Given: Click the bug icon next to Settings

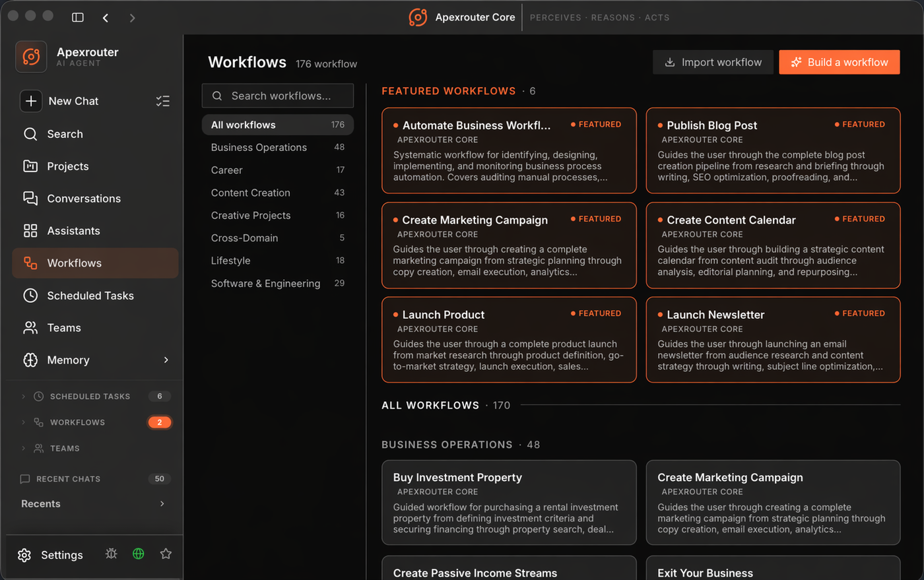Looking at the screenshot, I should point(112,554).
